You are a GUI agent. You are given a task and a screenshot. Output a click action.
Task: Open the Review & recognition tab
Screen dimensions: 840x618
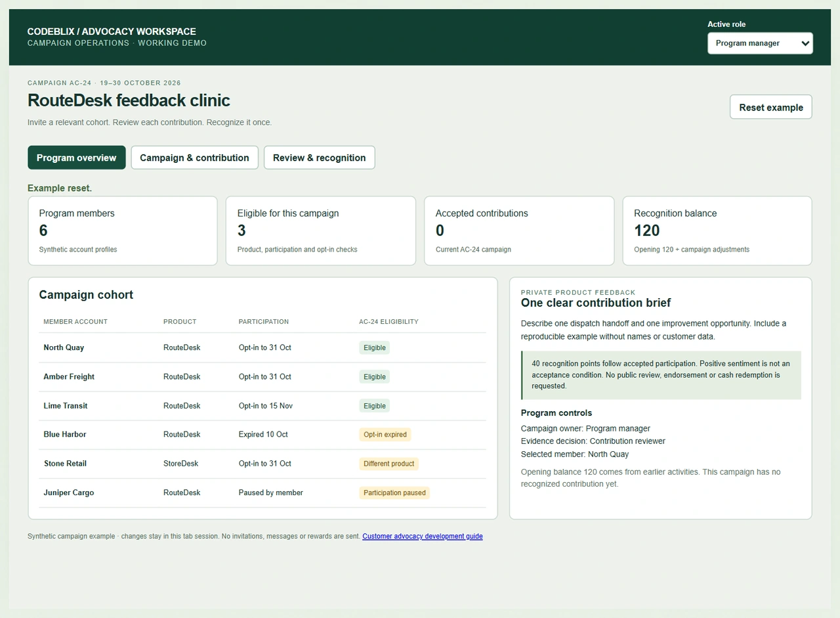coord(320,158)
